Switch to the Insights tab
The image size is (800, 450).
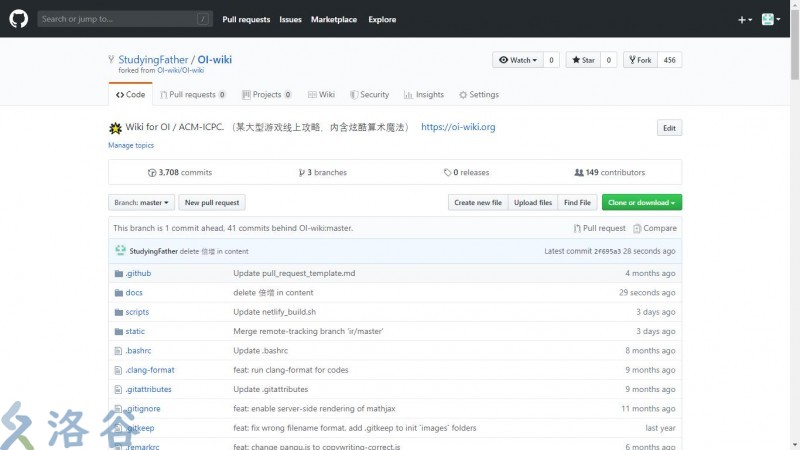pyautogui.click(x=423, y=94)
